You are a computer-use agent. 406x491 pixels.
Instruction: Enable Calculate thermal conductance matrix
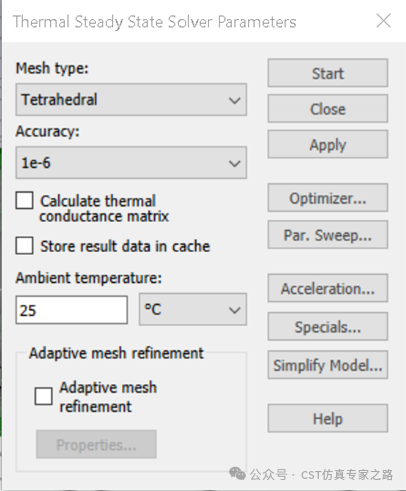[x=24, y=200]
